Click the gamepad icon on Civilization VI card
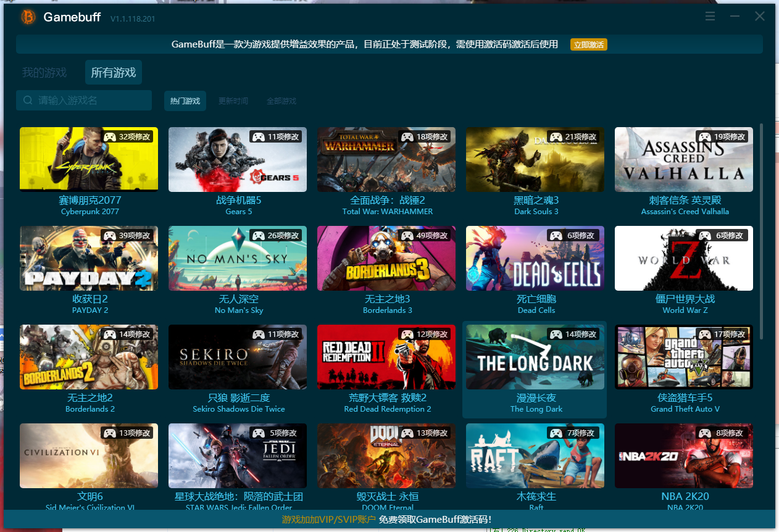This screenshot has height=532, width=779. [x=109, y=433]
